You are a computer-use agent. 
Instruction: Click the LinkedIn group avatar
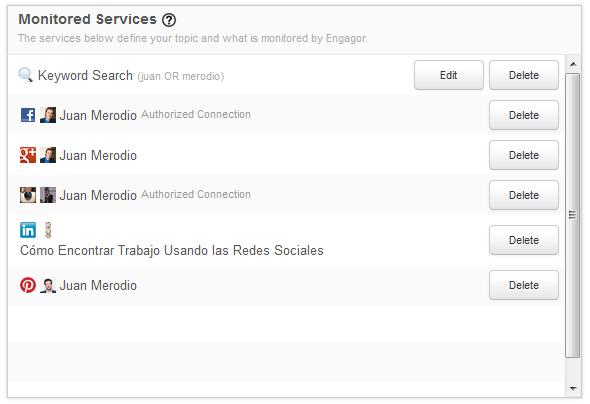point(48,230)
